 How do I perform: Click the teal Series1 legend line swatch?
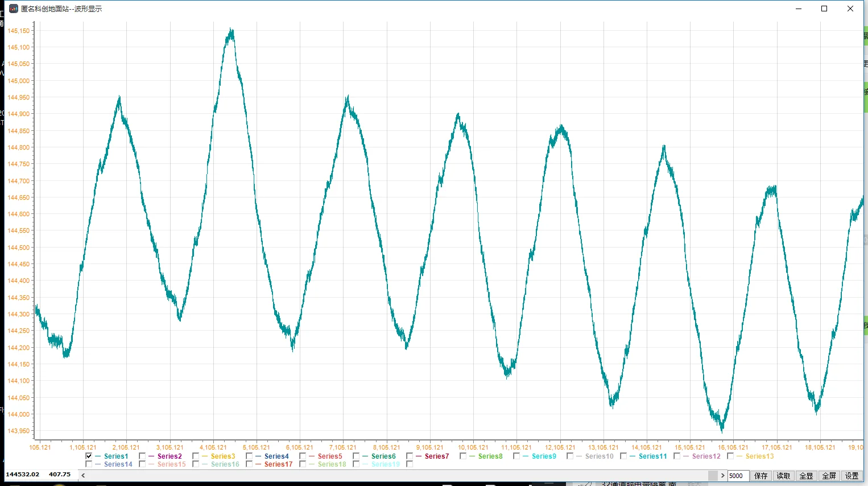[98, 456]
